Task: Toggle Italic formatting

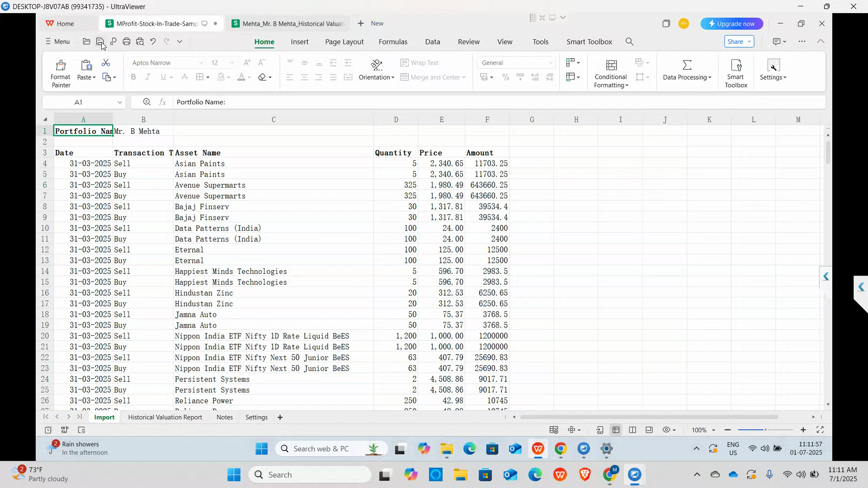Action: click(x=148, y=77)
